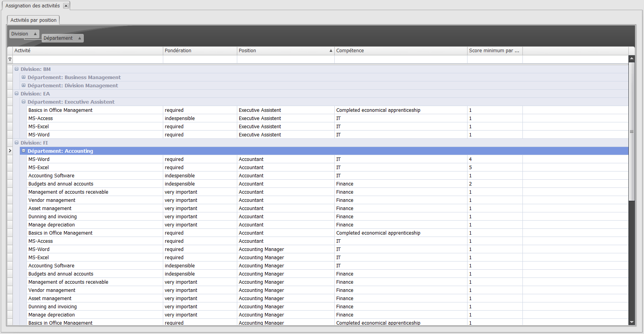Close the Assignation des activités tab

[x=66, y=6]
